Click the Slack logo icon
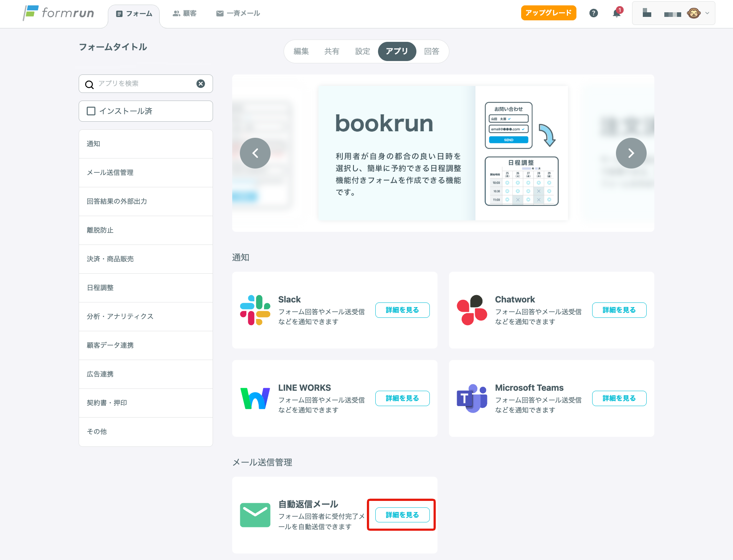This screenshot has height=560, width=733. [255, 310]
